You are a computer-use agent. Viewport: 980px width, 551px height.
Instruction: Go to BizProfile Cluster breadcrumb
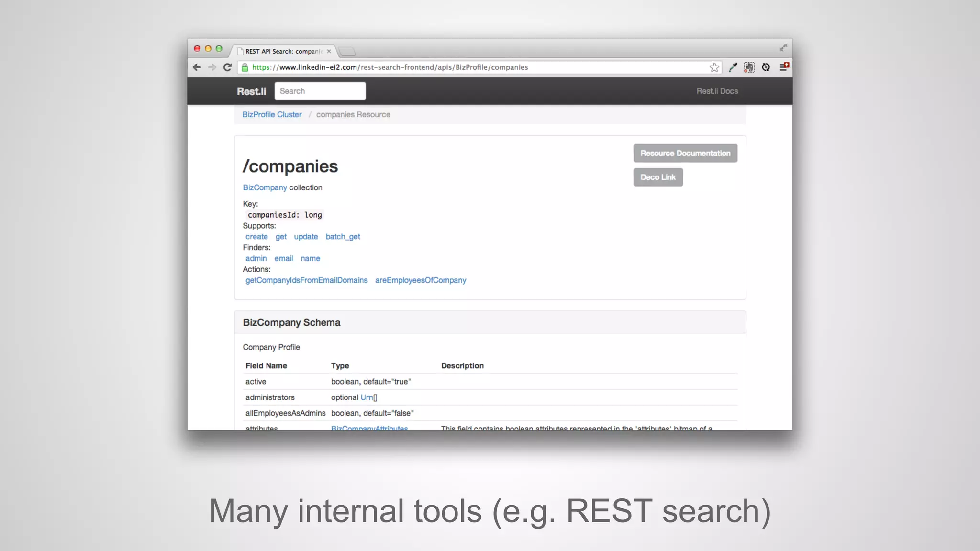(x=272, y=115)
